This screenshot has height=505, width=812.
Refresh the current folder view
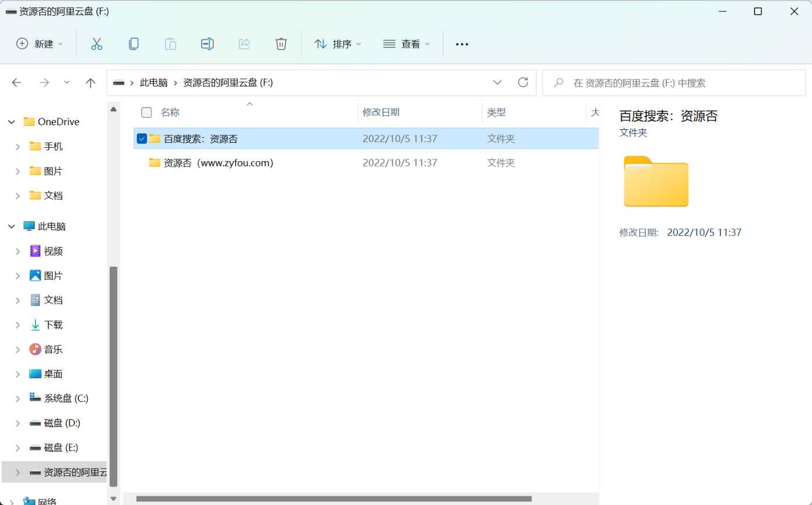coord(523,82)
